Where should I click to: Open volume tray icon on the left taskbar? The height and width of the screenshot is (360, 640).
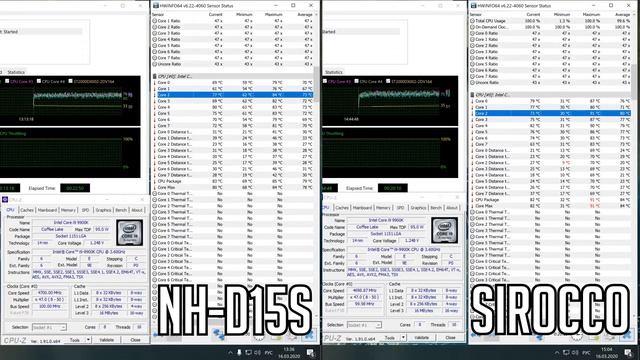coord(257,352)
